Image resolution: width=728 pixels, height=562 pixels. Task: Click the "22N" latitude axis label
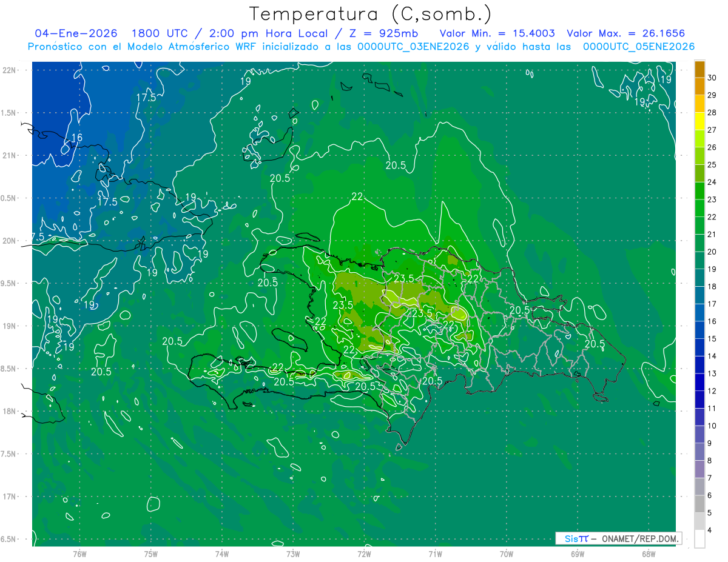10,70
